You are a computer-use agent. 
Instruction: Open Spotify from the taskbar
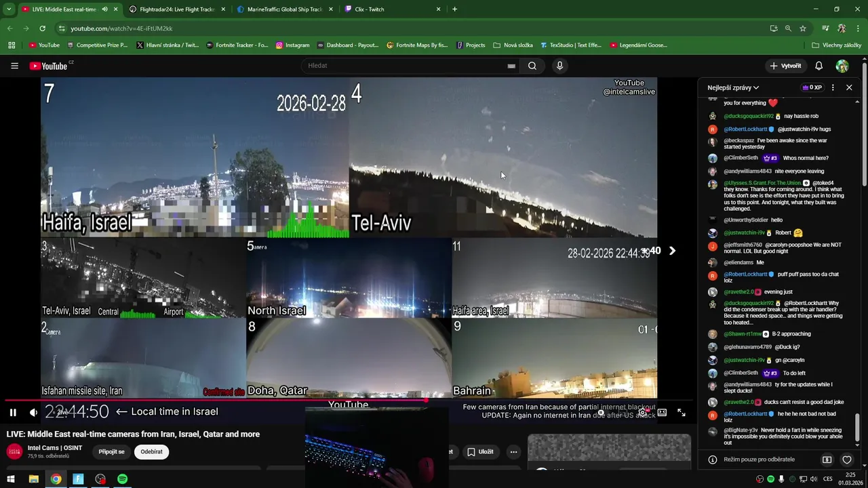click(x=122, y=479)
